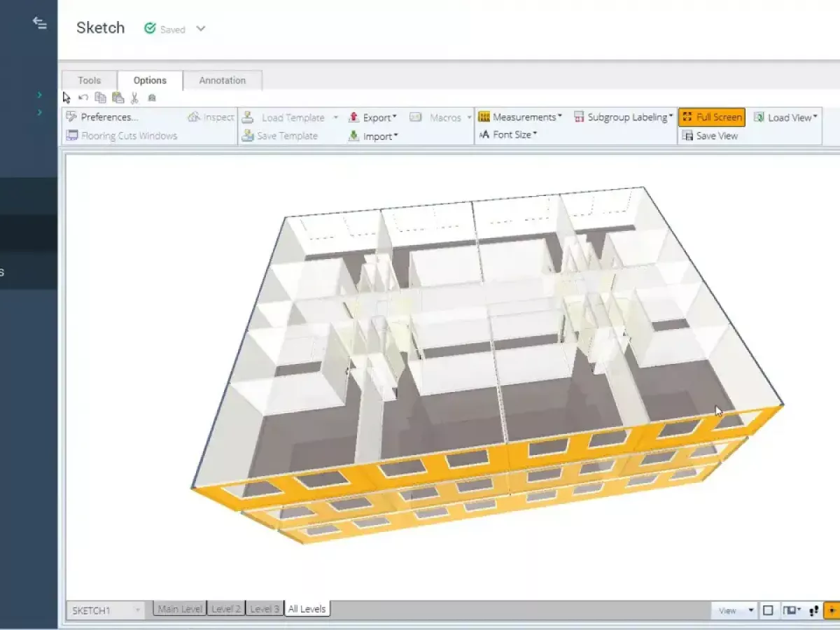Click the paste clipboard icon
This screenshot has width=840, height=630.
[118, 98]
